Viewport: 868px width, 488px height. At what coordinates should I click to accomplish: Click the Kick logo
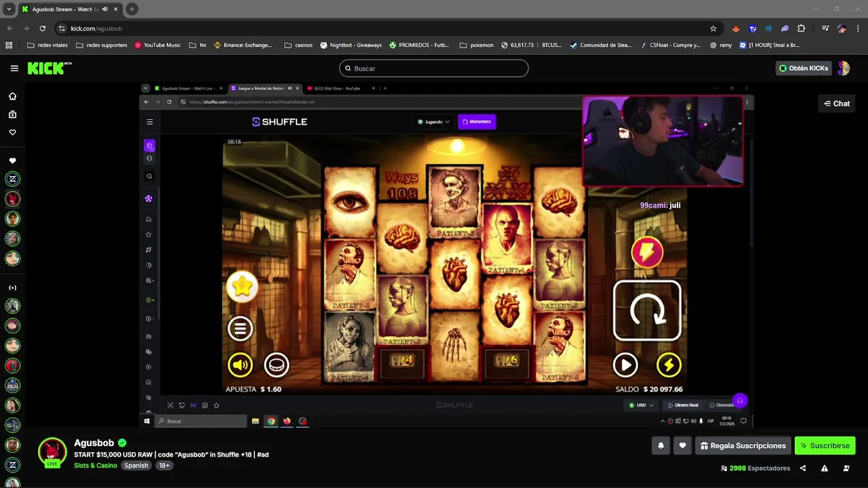pos(49,68)
